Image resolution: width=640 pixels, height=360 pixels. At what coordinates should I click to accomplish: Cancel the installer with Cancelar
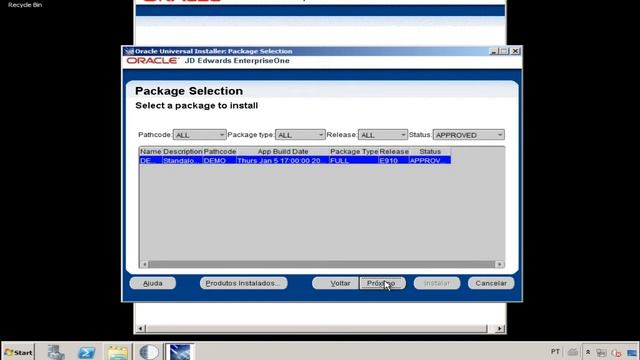491,283
